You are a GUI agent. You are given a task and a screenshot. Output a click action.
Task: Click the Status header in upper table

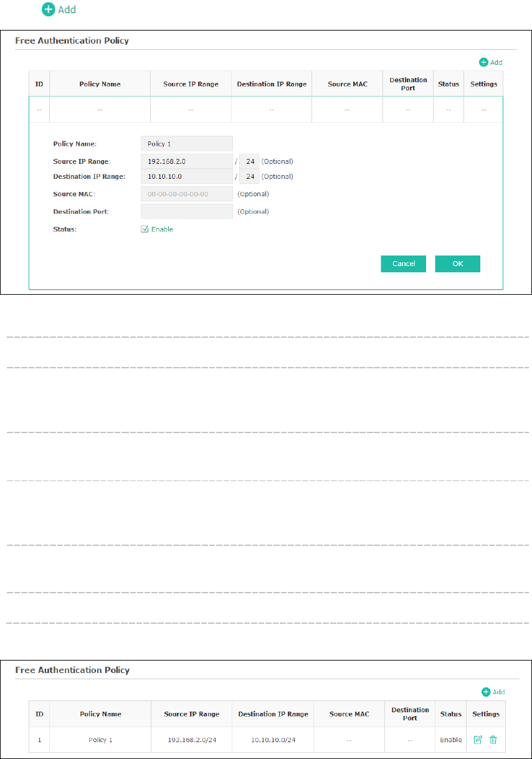(x=449, y=84)
